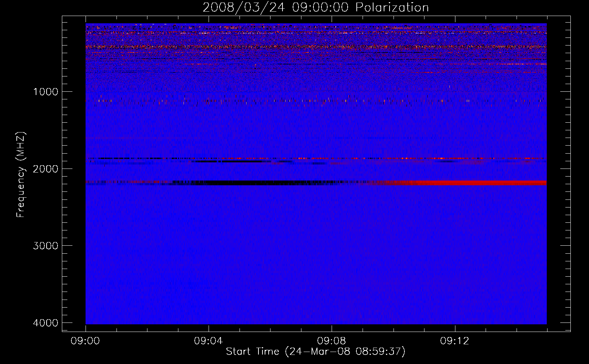This screenshot has width=589, height=364.
Task: Select the "Frequency (MHZ)" axis label
Action: point(21,175)
